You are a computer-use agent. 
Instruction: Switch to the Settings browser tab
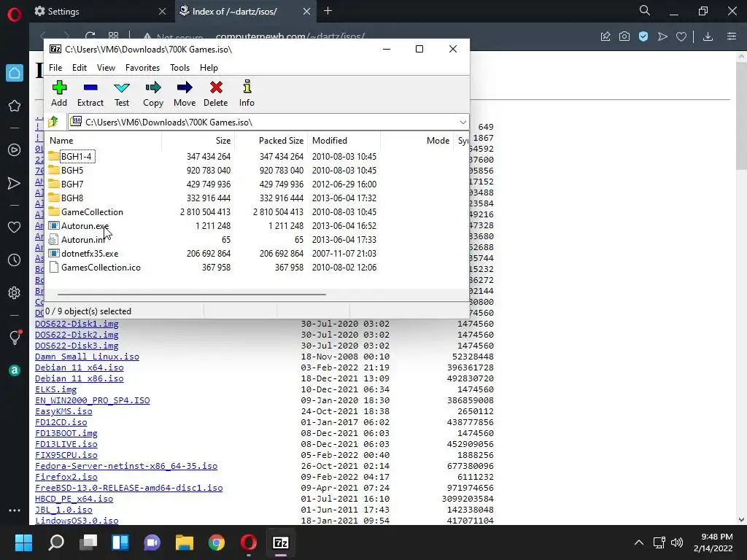(x=100, y=12)
